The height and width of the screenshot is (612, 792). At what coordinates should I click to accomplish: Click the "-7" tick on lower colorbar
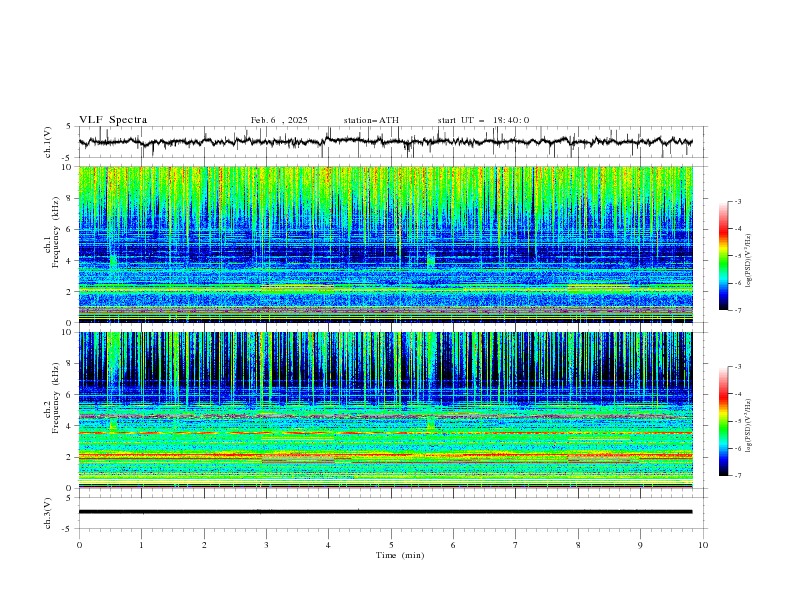tap(737, 475)
